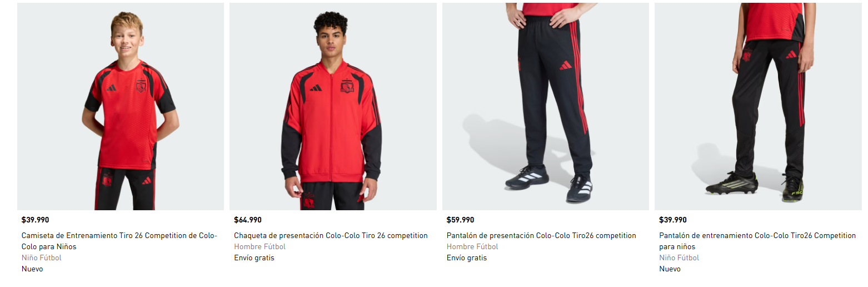Click the $39.990 price under the Camiseta
The width and height of the screenshot is (868, 287).
(35, 220)
